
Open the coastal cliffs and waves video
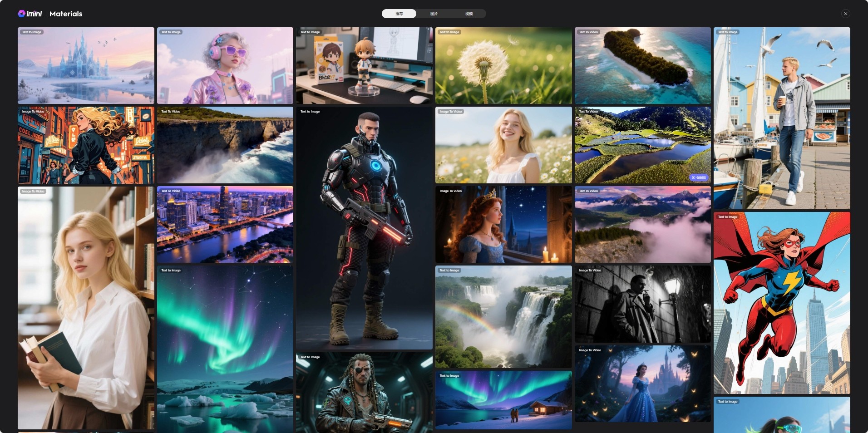pyautogui.click(x=225, y=145)
